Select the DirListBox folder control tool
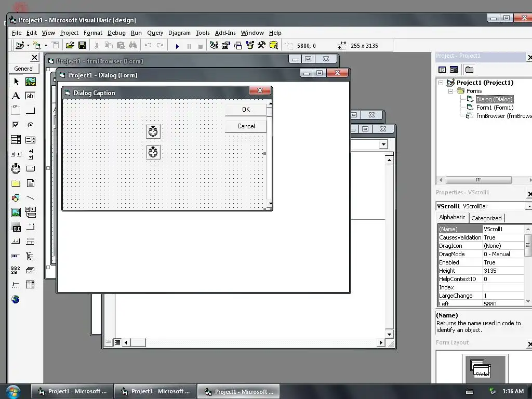Viewport: 532px width, 399px height. click(x=16, y=183)
